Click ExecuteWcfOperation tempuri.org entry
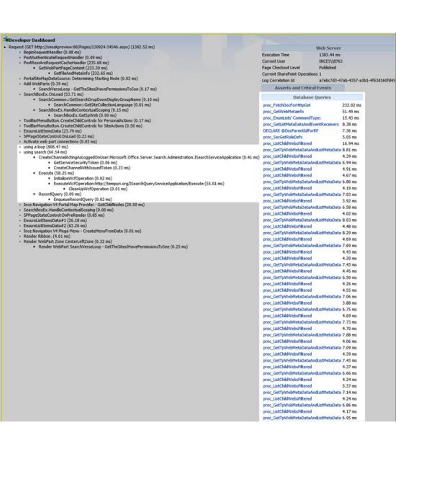This screenshot has height=504, width=445. pos(139,184)
